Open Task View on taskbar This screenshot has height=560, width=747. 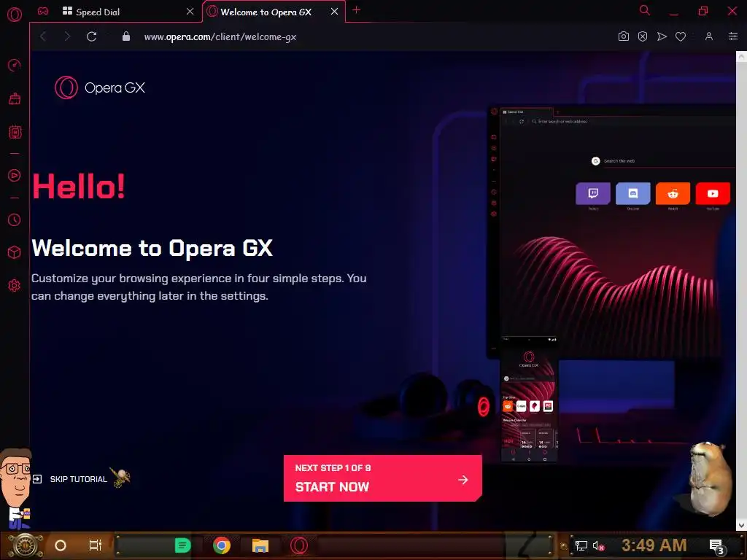pyautogui.click(x=96, y=545)
